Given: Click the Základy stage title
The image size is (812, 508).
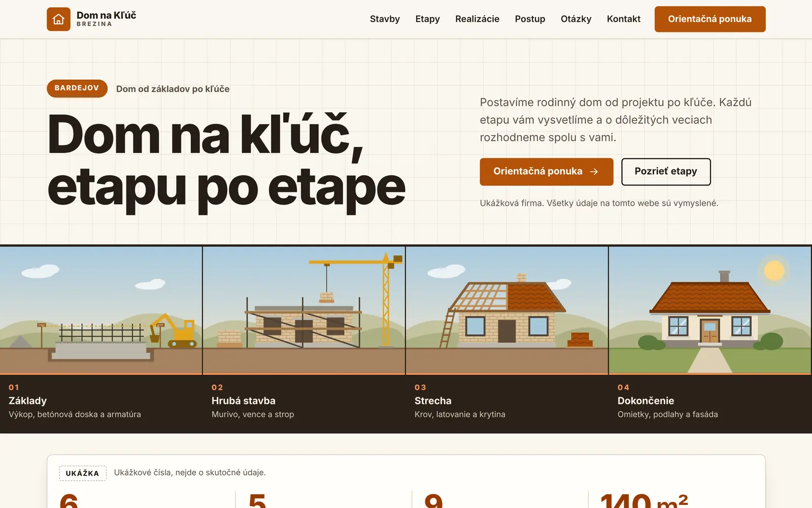Looking at the screenshot, I should [28, 401].
